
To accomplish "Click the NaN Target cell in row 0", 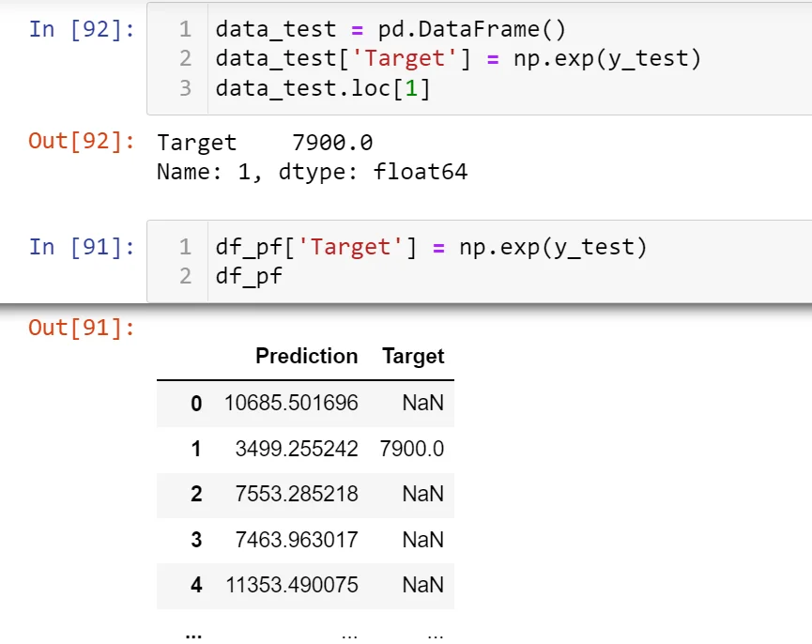I will (422, 404).
